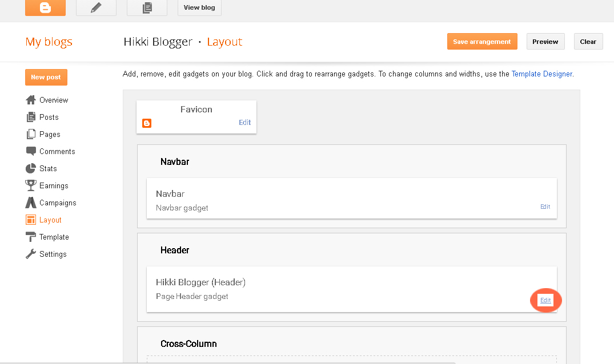The image size is (614, 364).
Task: Select the Template icon
Action: click(x=31, y=237)
